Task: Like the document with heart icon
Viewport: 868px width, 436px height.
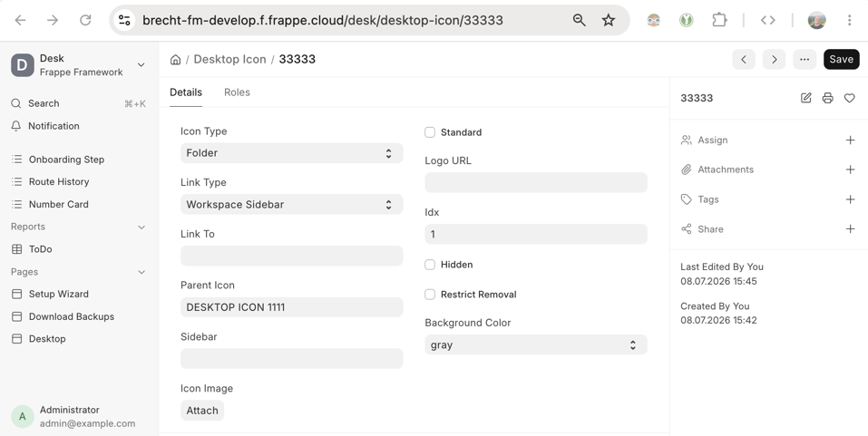Action: click(x=849, y=98)
